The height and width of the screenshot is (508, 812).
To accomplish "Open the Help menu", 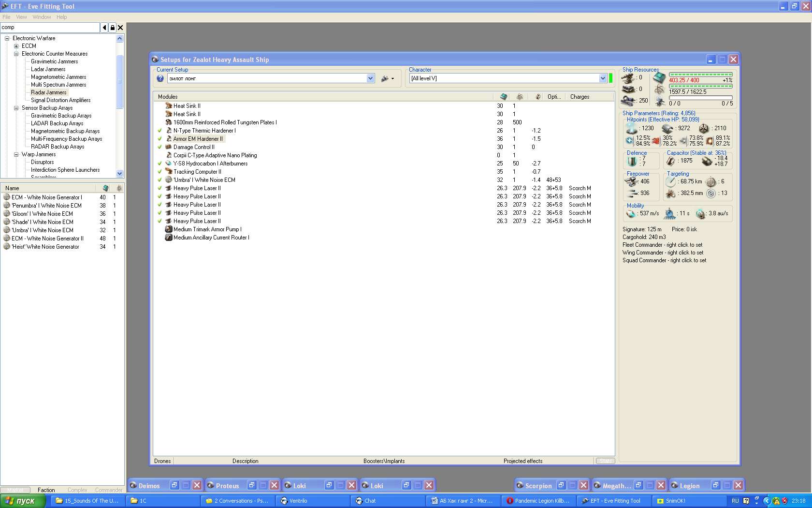I will (61, 17).
